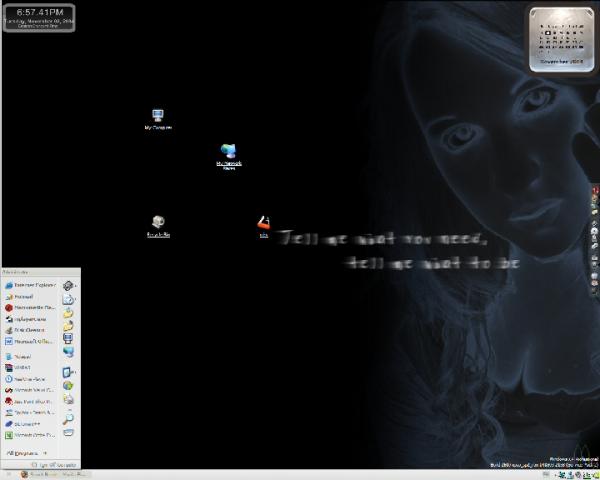600x480 pixels.
Task: Open the monitor icon in start menu column
Action: click(x=68, y=338)
